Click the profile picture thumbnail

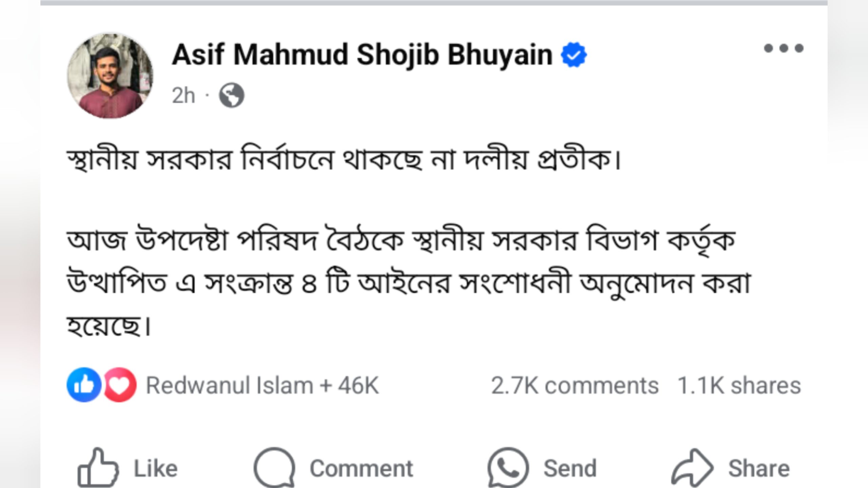point(110,76)
